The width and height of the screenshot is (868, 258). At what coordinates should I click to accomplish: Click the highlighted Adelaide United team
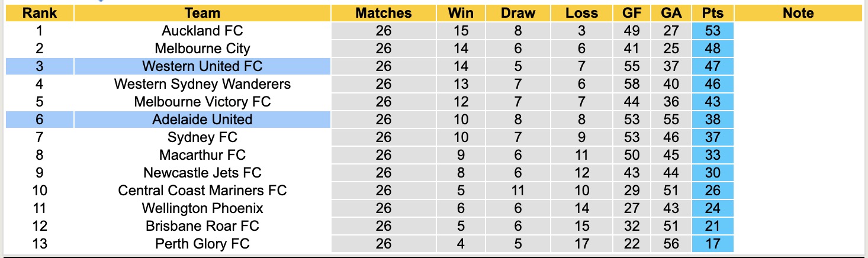tap(202, 120)
